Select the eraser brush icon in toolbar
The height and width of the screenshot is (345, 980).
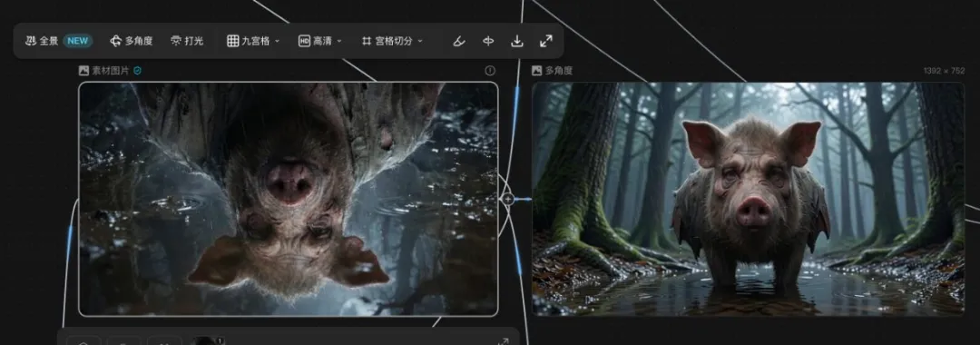[x=459, y=41]
